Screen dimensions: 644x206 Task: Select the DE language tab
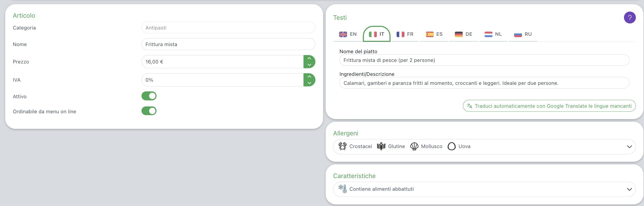click(x=464, y=34)
